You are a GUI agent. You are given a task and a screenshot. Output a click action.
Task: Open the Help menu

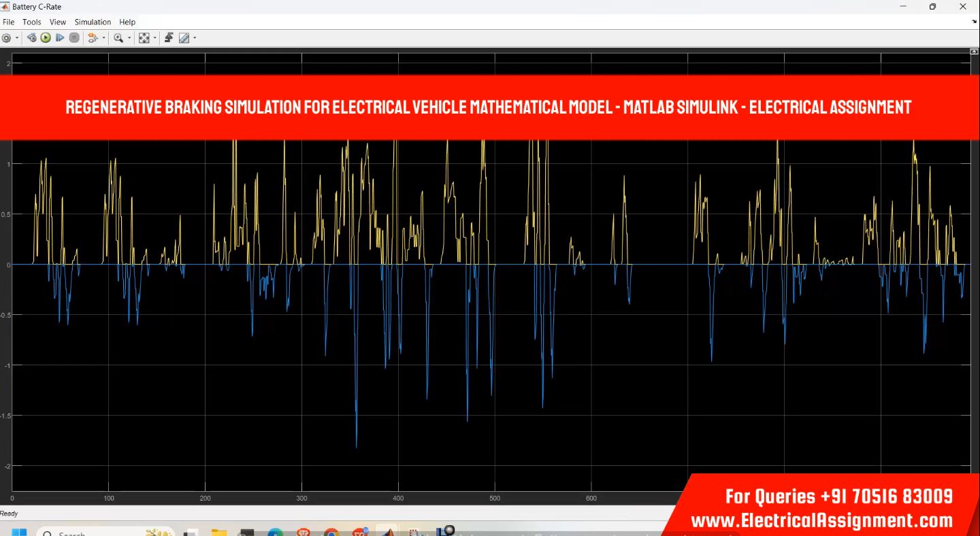pyautogui.click(x=127, y=22)
